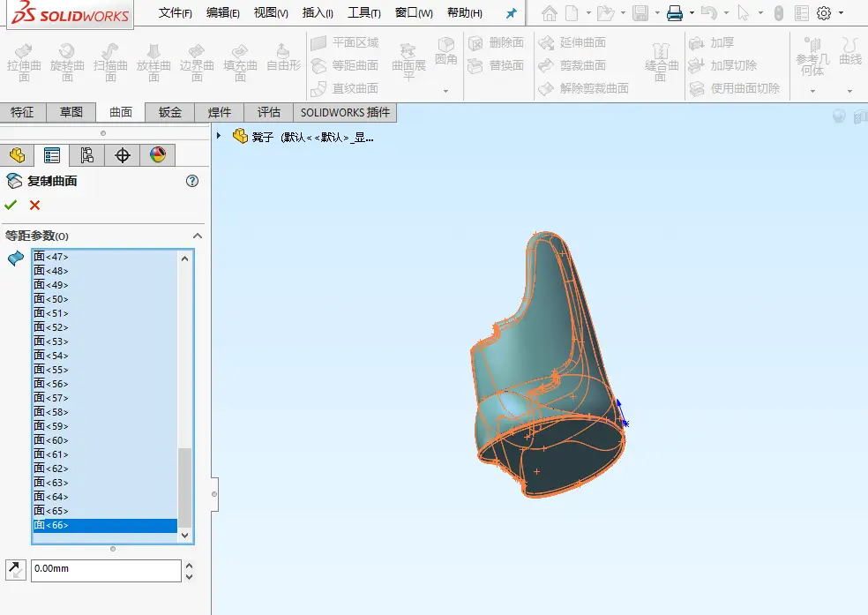The height and width of the screenshot is (615, 868).
Task: Open help for Copy Surface panel
Action: click(192, 181)
